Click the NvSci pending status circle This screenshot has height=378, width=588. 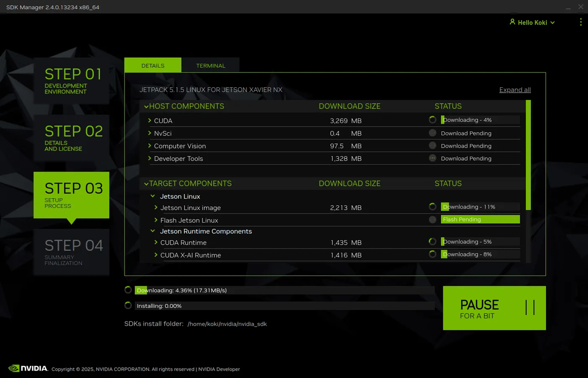tap(432, 133)
